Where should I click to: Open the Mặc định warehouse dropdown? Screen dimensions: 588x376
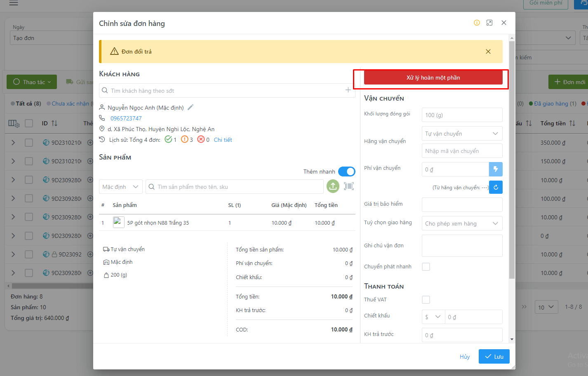(x=121, y=187)
